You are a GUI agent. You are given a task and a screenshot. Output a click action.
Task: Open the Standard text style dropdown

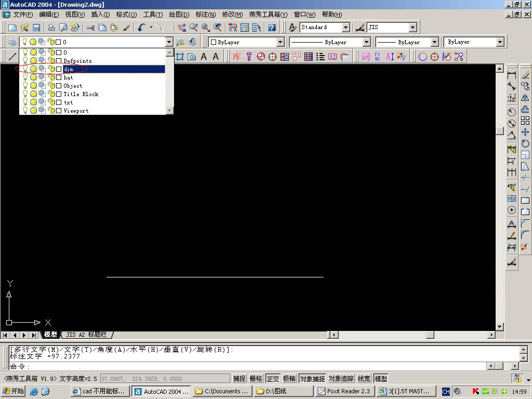click(345, 28)
